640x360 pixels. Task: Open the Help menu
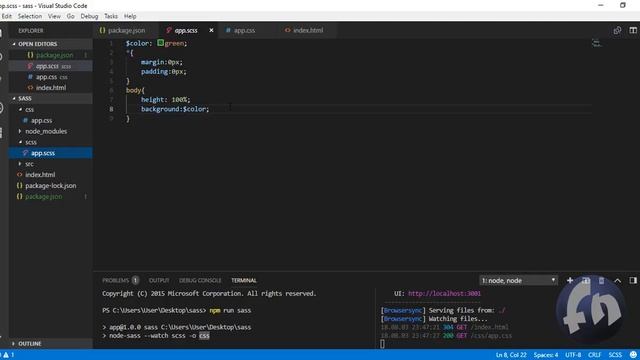pos(130,16)
